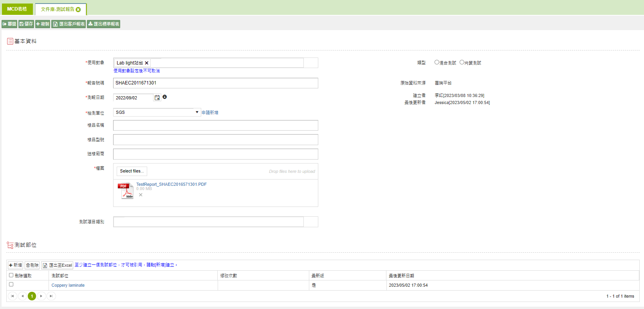Select the 文件庫-測試報告 tab
The height and width of the screenshot is (309, 644).
pyautogui.click(x=58, y=9)
